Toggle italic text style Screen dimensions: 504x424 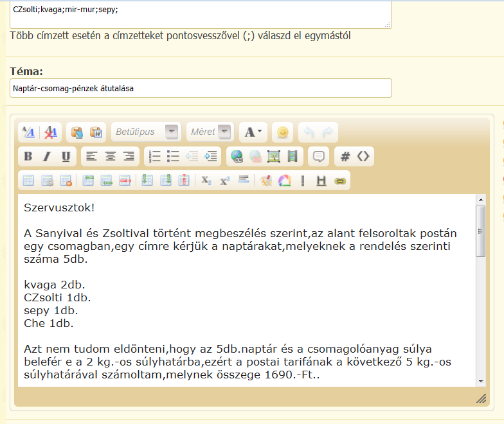click(x=46, y=156)
